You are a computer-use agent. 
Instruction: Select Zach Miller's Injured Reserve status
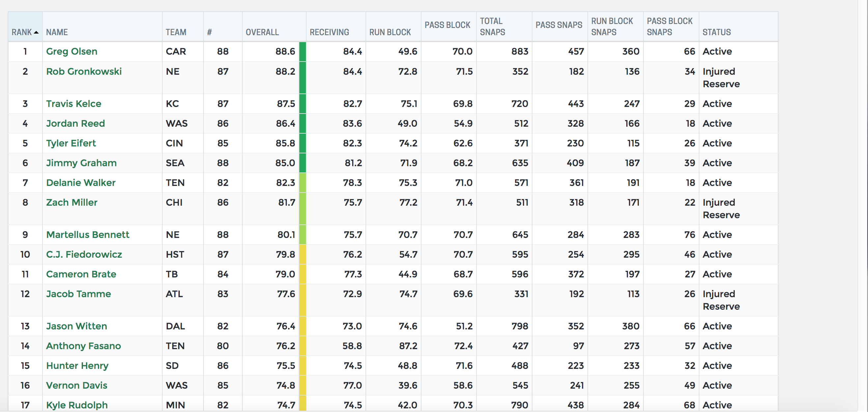(x=721, y=209)
